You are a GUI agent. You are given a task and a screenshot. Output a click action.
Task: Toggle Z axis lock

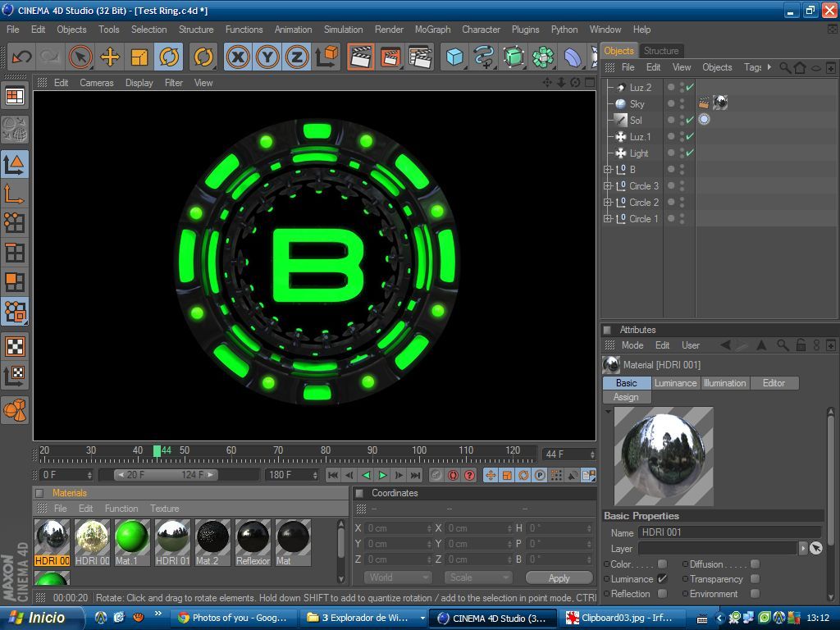[297, 57]
